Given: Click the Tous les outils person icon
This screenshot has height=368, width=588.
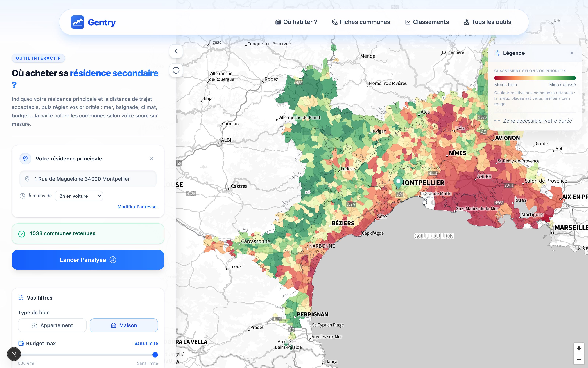Looking at the screenshot, I should click(466, 22).
